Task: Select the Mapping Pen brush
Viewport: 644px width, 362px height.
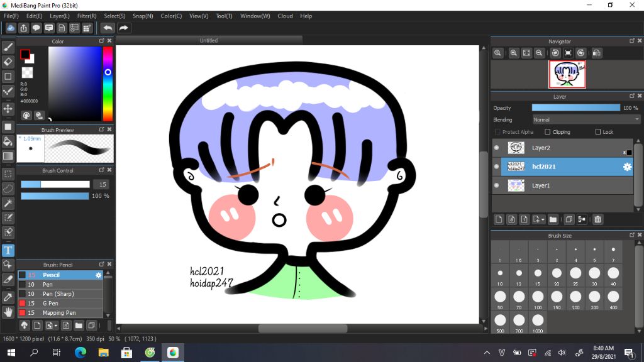Action: click(x=60, y=313)
